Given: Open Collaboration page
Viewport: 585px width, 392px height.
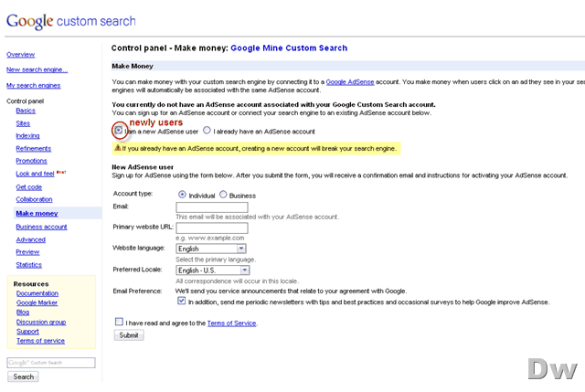Looking at the screenshot, I should coord(34,199).
